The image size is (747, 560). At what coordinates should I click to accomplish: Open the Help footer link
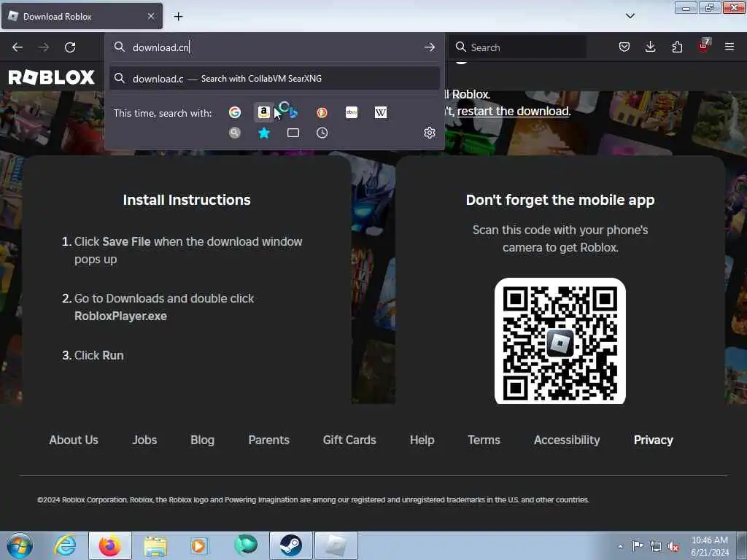pos(422,440)
